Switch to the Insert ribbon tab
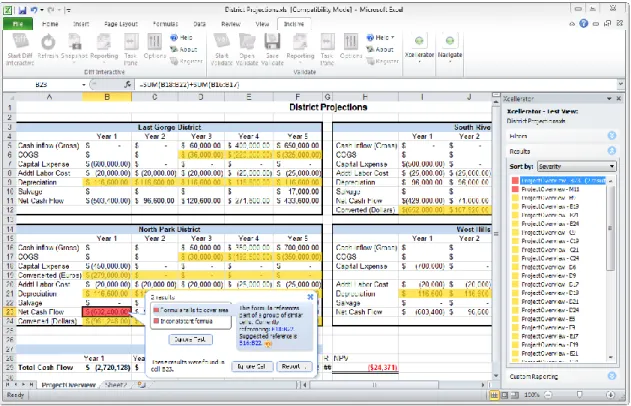 [x=81, y=24]
